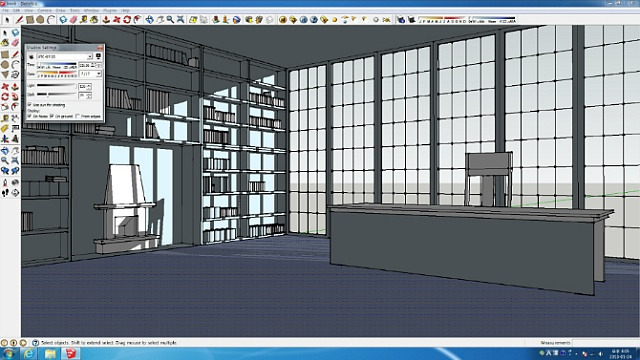Activate the Follow Me tool in the left toolset

pos(15,97)
